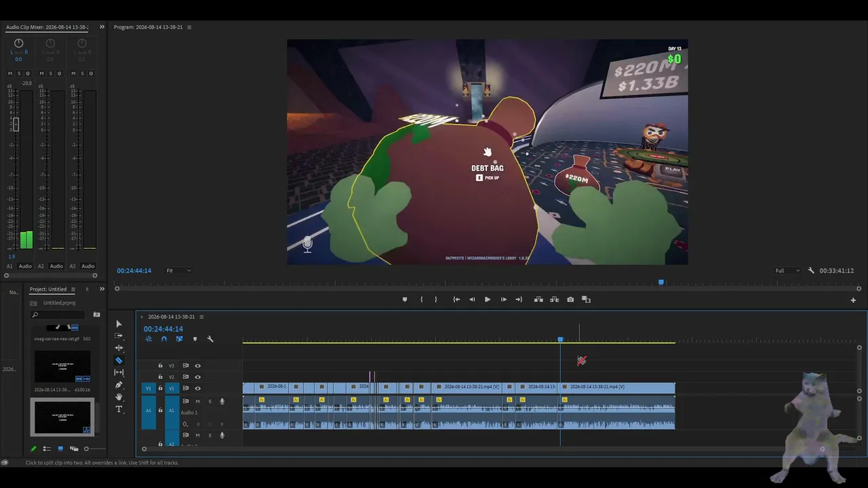Image resolution: width=868 pixels, height=488 pixels.
Task: Export frame with camera icon
Action: (x=570, y=300)
